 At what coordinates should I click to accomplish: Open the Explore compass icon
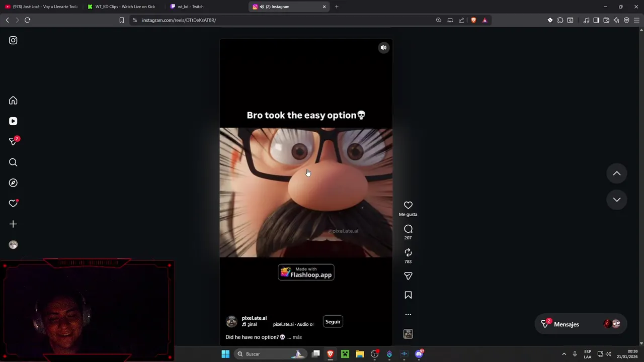pyautogui.click(x=13, y=183)
